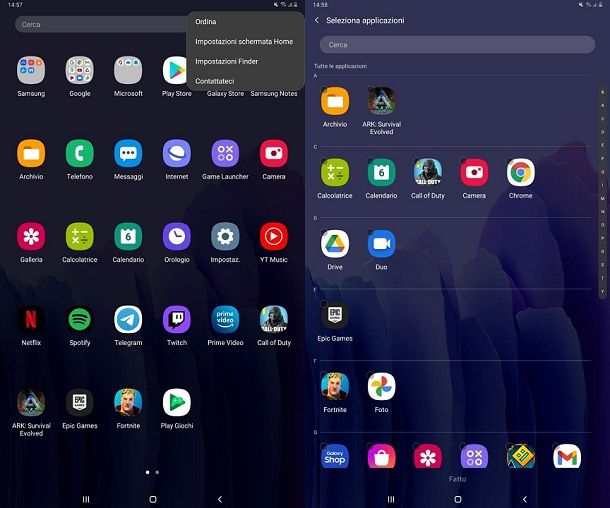Tap the alphabet index scroller
610x508 pixels.
[603, 192]
